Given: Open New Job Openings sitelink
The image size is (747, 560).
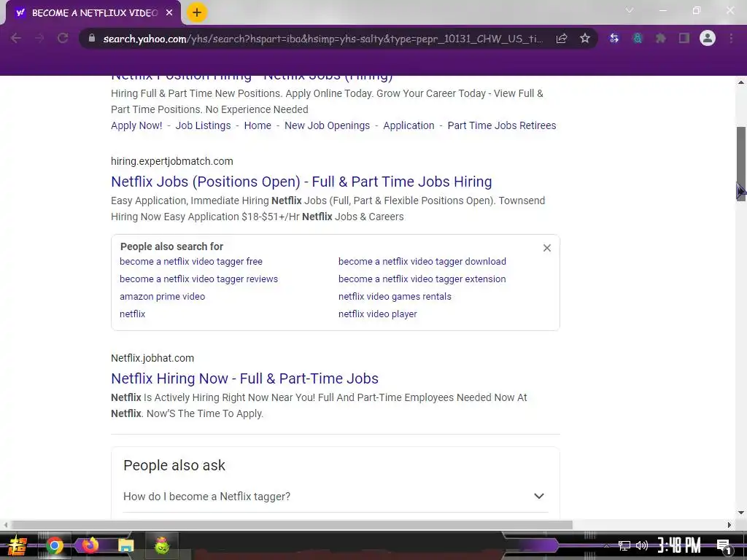Looking at the screenshot, I should (x=327, y=125).
